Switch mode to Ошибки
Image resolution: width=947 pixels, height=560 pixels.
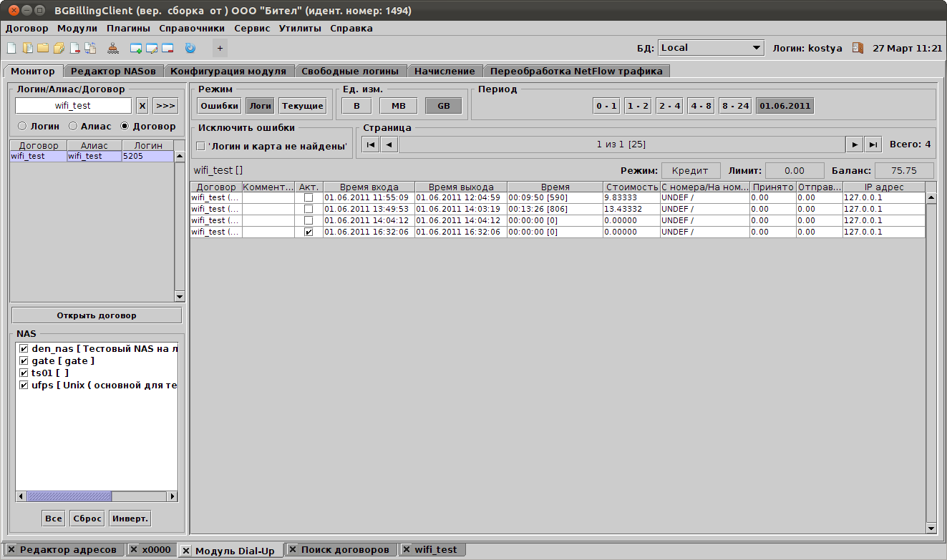pos(219,106)
